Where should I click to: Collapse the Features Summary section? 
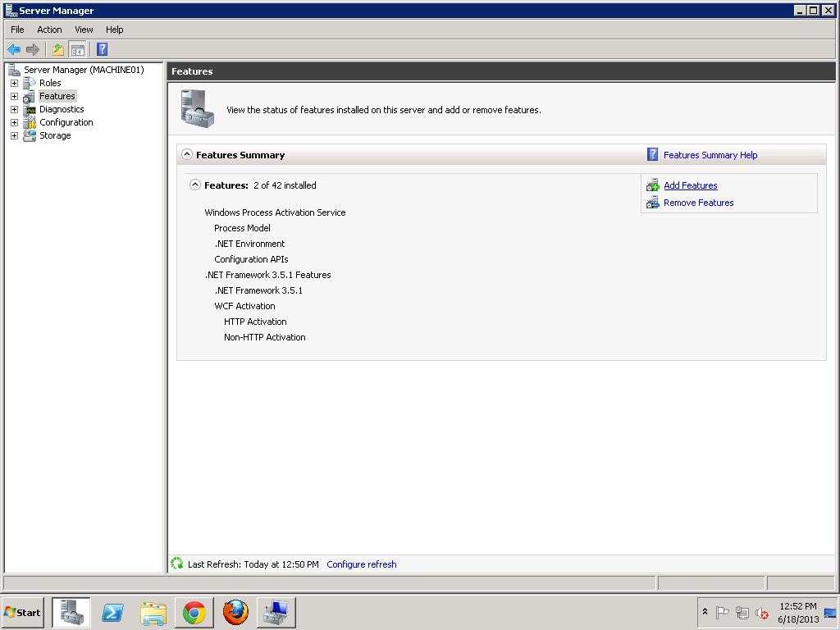pyautogui.click(x=187, y=153)
